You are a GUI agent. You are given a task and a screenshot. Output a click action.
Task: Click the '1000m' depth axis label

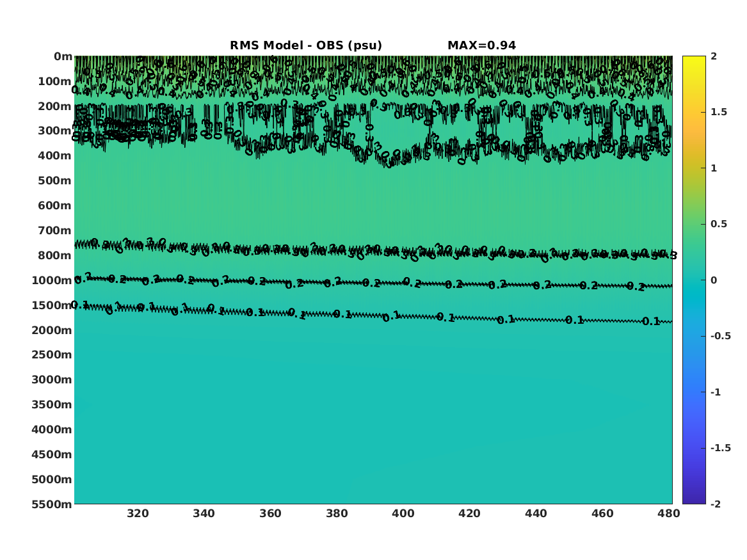pos(52,280)
